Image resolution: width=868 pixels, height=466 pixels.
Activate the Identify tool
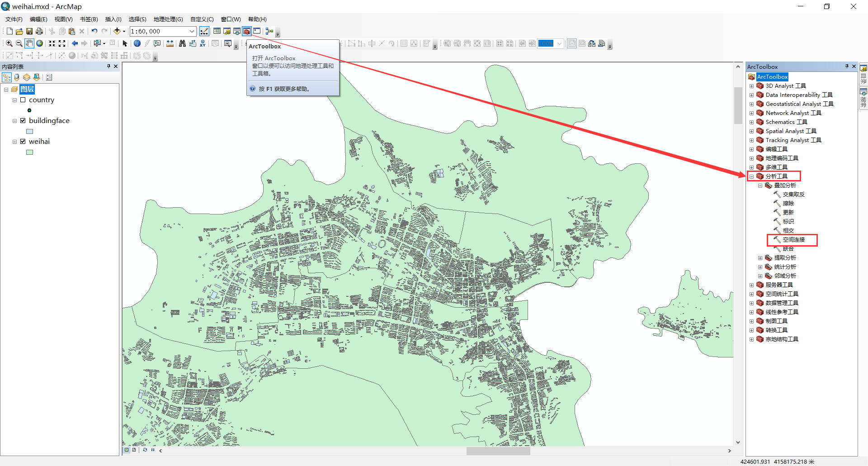pos(137,43)
